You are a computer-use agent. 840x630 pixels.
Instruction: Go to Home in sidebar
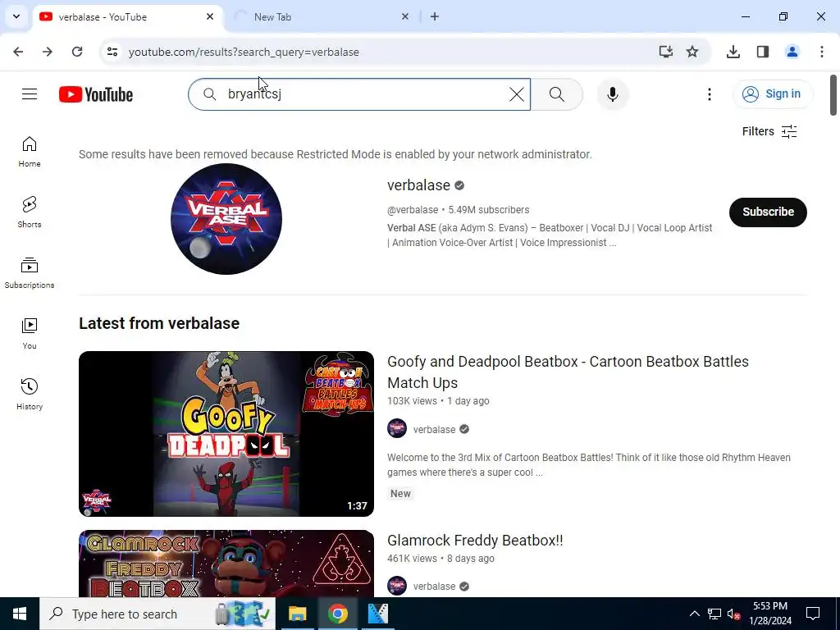[30, 152]
